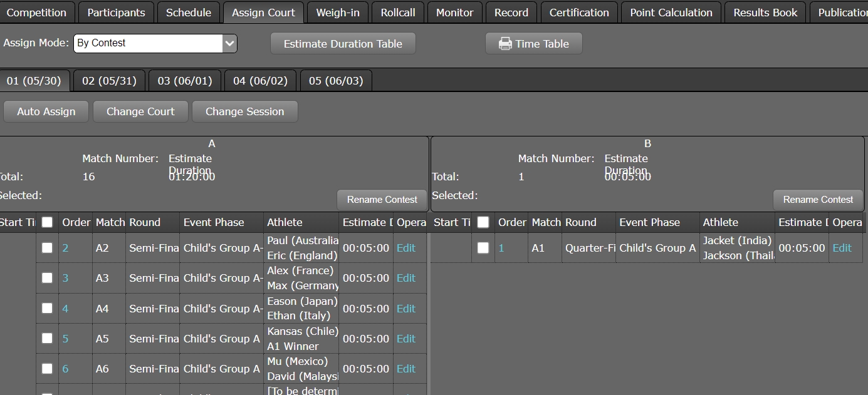
Task: Click Edit link for Jacket vs Jackson match
Action: 842,248
